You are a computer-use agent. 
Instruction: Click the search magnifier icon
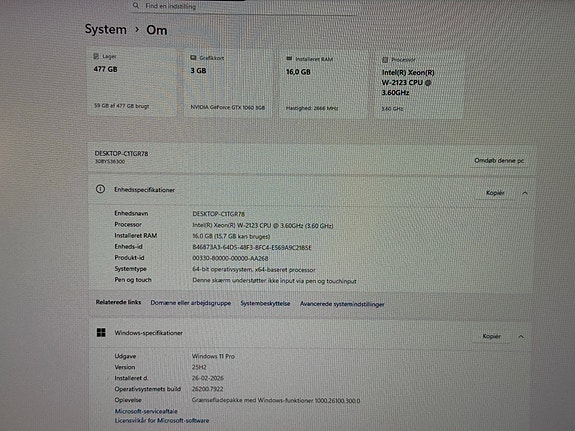[136, 6]
